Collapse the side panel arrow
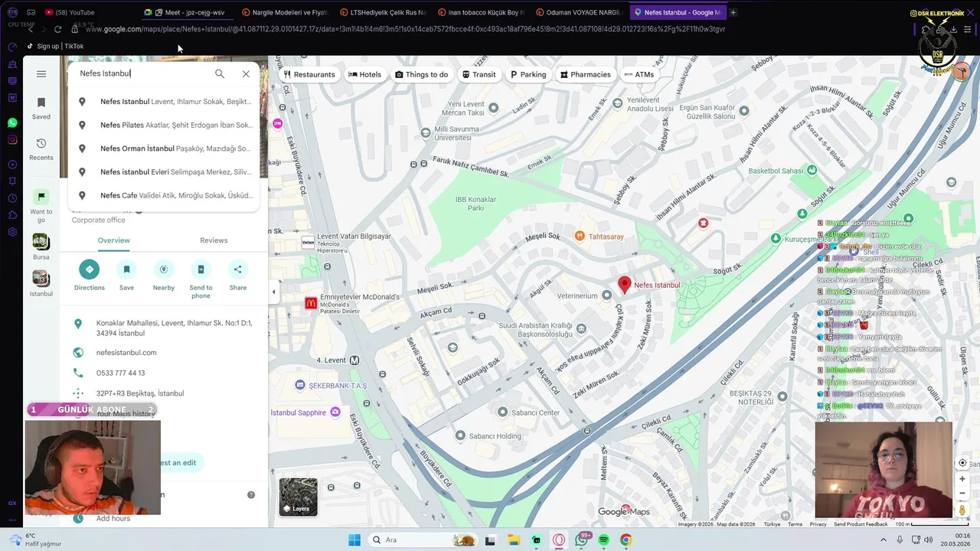 click(273, 292)
